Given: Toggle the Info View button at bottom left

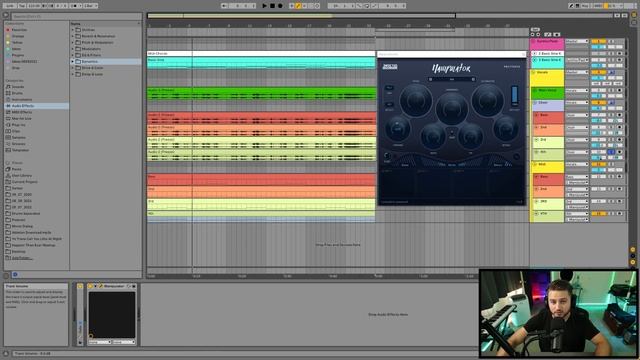Looking at the screenshot, I should (6, 353).
